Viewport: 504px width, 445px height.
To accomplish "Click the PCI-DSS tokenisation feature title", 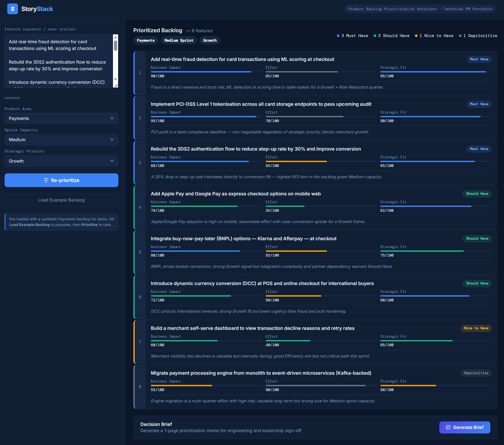I will [x=261, y=104].
